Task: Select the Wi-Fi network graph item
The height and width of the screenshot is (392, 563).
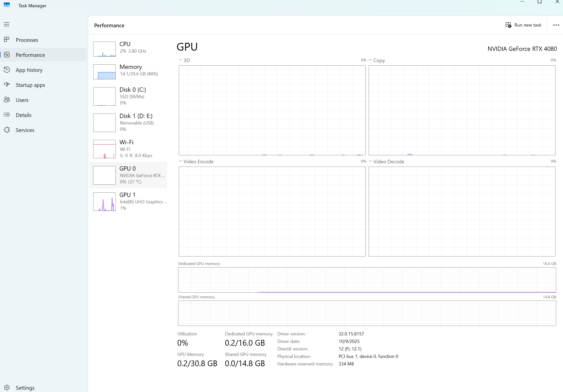Action: point(104,149)
